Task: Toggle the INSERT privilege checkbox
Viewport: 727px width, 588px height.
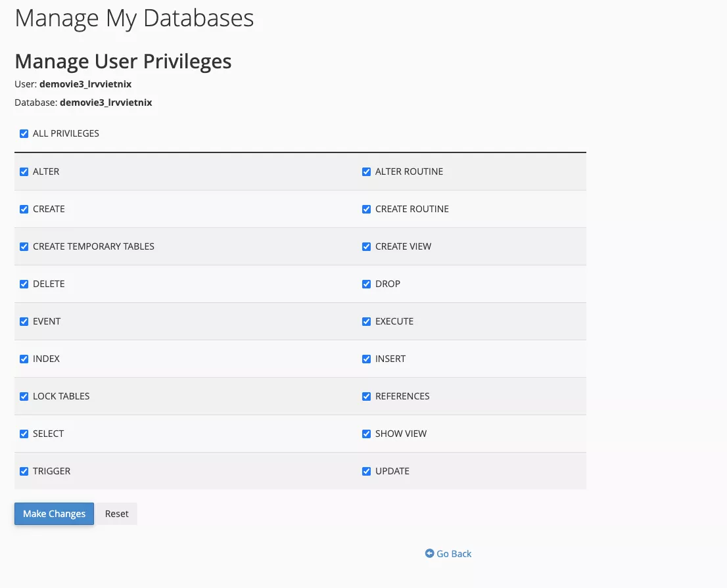Action: (367, 359)
